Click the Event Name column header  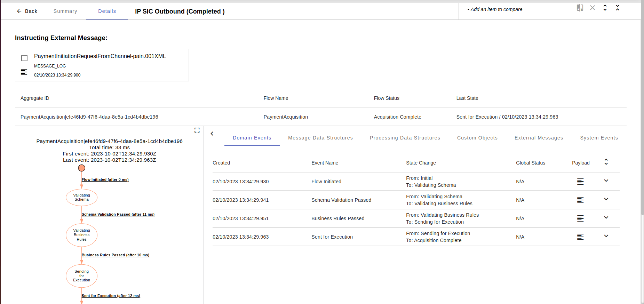325,163
